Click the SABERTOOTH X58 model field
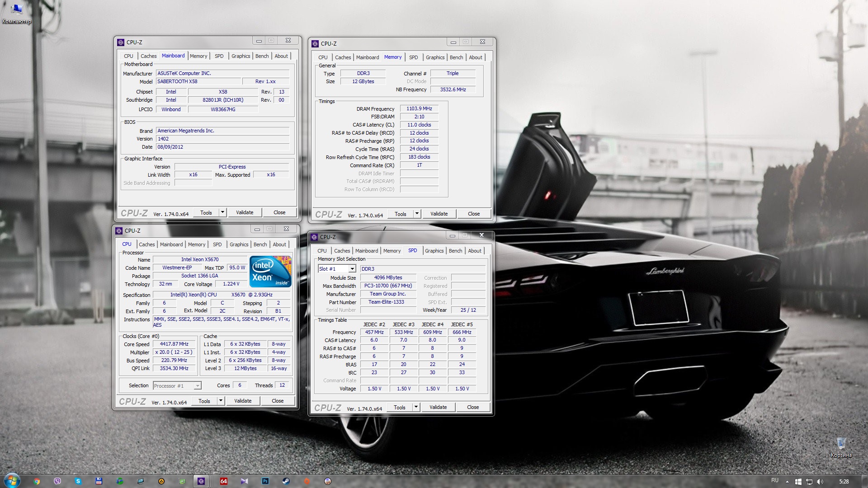Viewport: 868px width, 488px height. point(198,81)
